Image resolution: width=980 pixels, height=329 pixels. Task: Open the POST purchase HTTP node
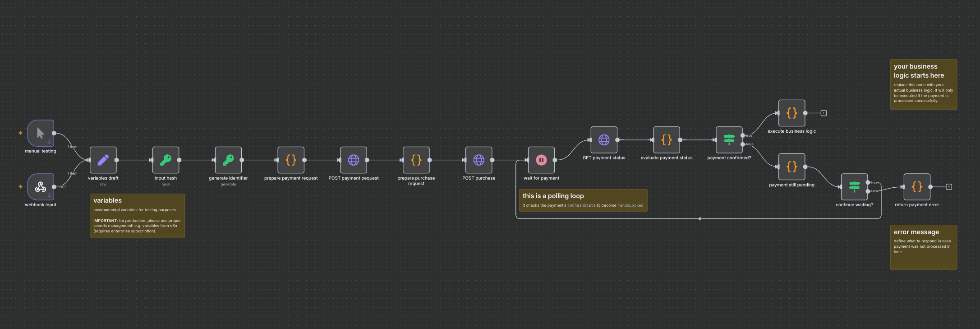[x=479, y=160]
